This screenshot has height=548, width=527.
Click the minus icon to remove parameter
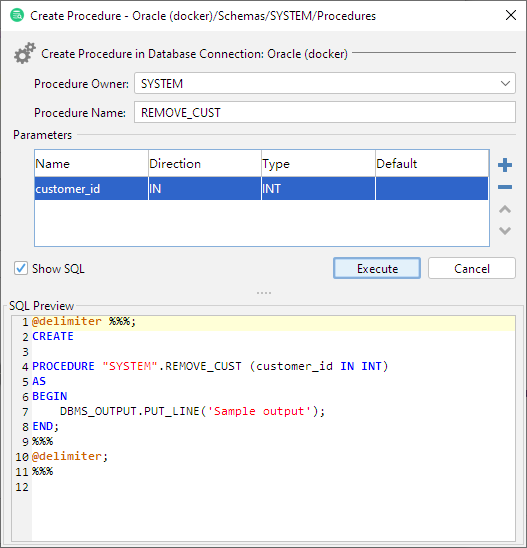[505, 187]
